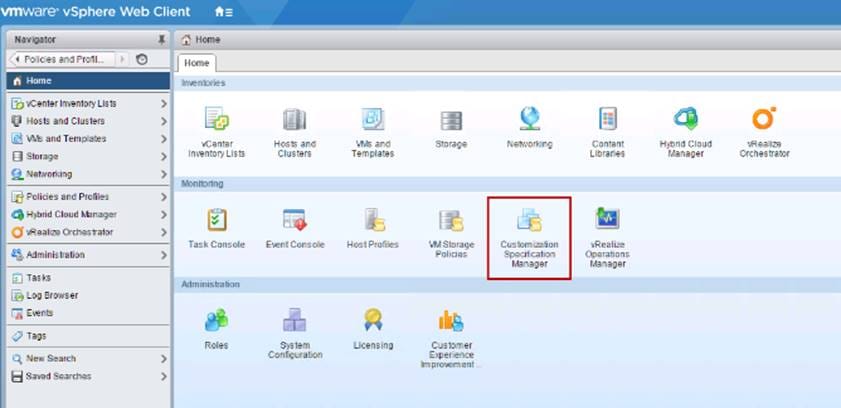This screenshot has height=408, width=841.
Task: Expand vRealize Orchestrator chevron
Action: pyautogui.click(x=164, y=232)
